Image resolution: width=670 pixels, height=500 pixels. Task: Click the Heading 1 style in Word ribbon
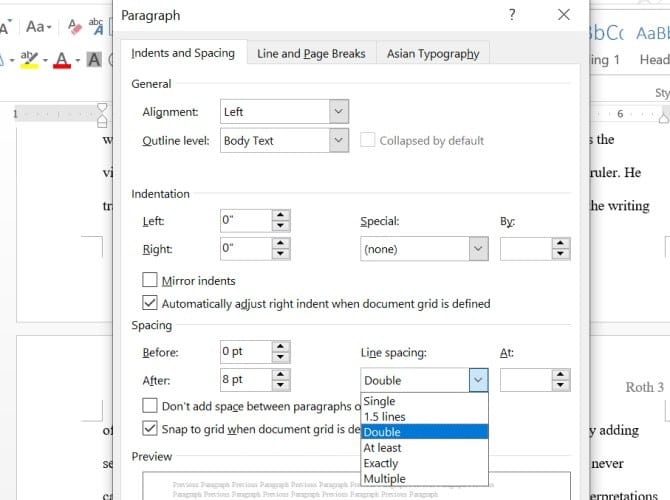coord(607,45)
